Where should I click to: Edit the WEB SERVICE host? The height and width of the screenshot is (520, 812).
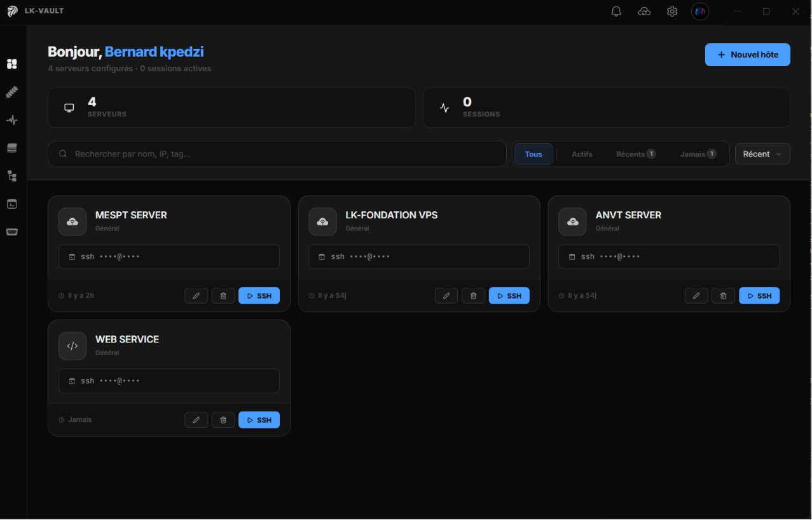(196, 420)
